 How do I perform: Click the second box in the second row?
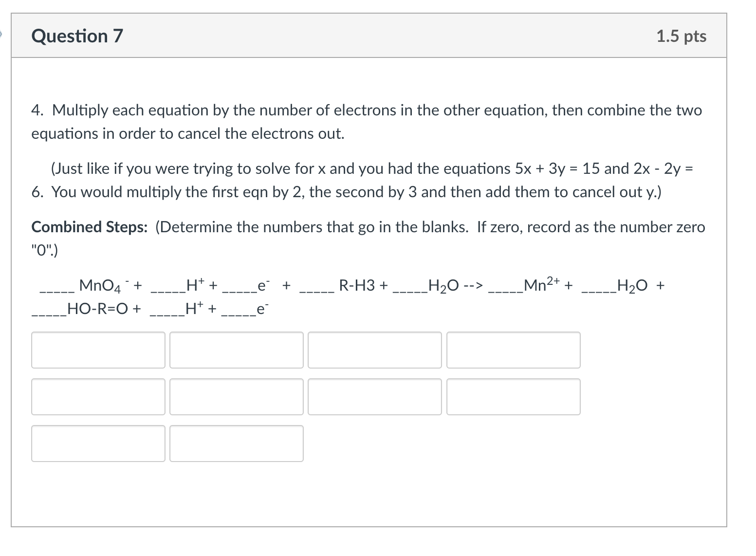click(236, 396)
